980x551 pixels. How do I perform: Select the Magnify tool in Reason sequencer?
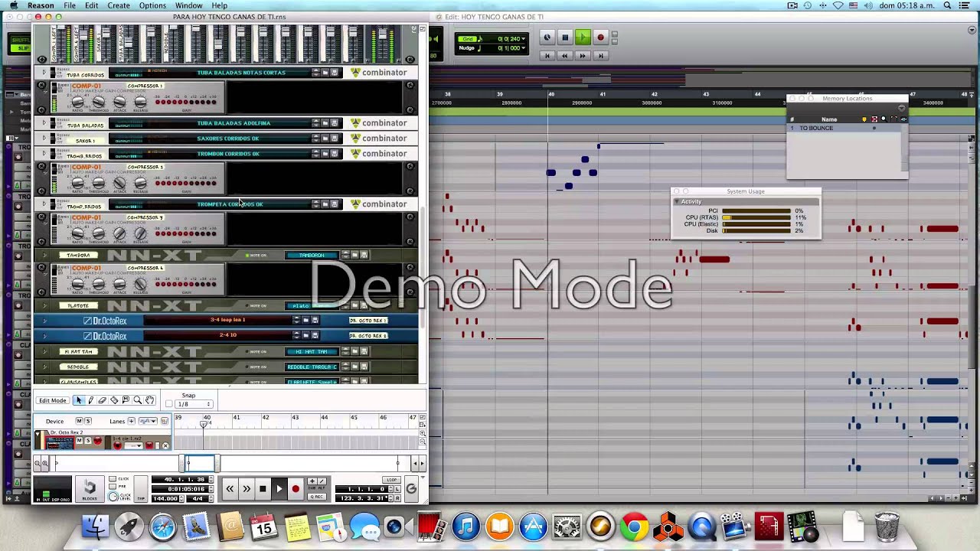click(x=138, y=400)
